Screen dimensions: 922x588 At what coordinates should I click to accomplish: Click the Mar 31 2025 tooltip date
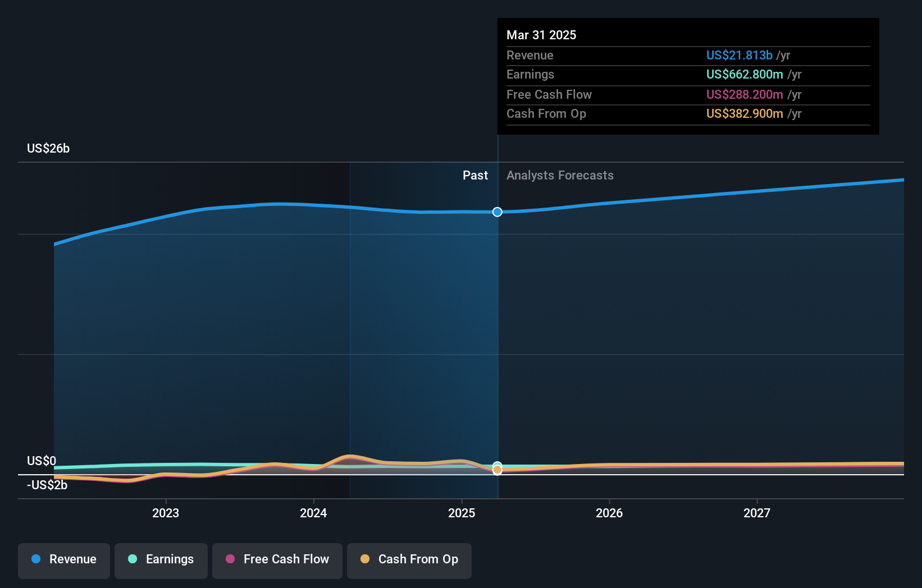(x=541, y=35)
